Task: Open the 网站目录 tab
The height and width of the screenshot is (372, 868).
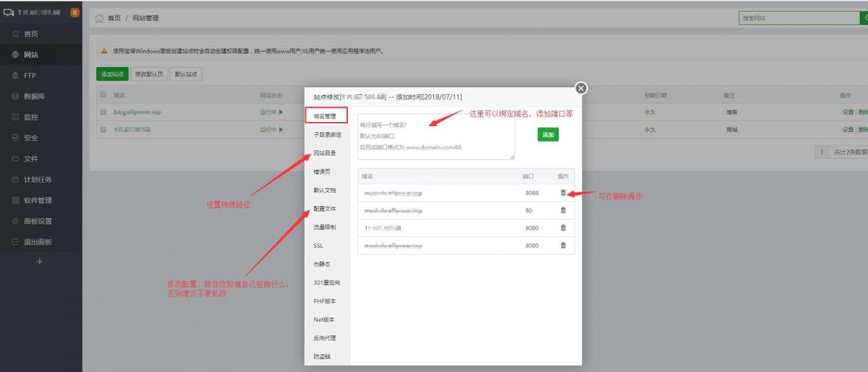Action: 328,153
